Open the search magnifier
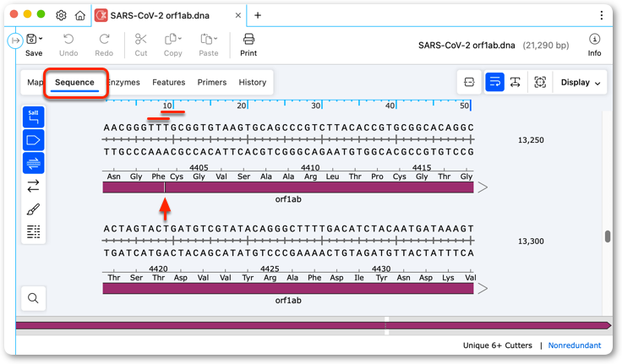The image size is (633, 364). (x=34, y=298)
